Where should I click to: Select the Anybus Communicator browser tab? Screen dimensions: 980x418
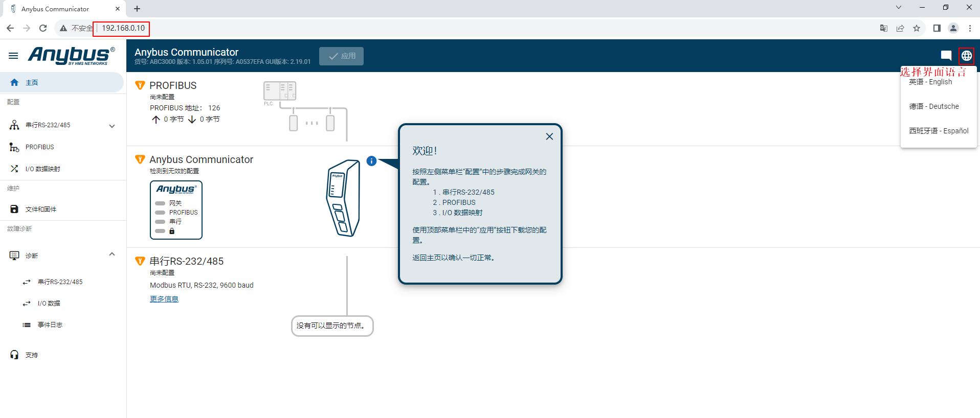click(x=63, y=9)
